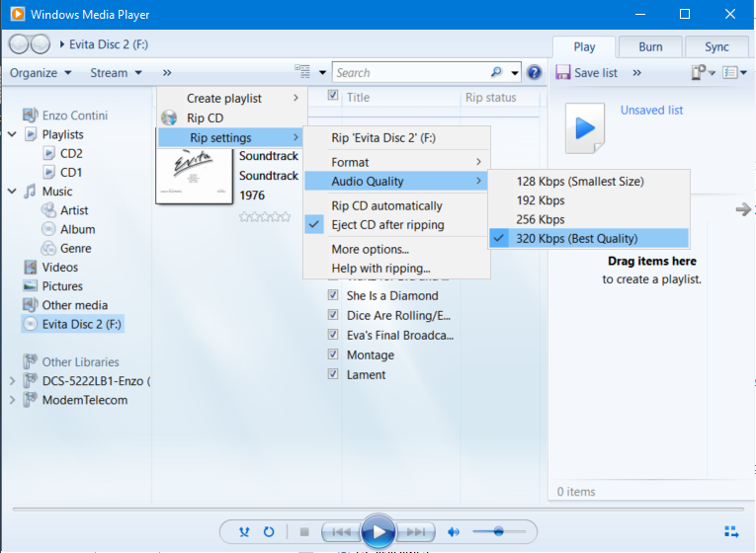Viewport: 756px width, 553px height.
Task: Uncheck the Lament track checkbox
Action: click(x=334, y=374)
